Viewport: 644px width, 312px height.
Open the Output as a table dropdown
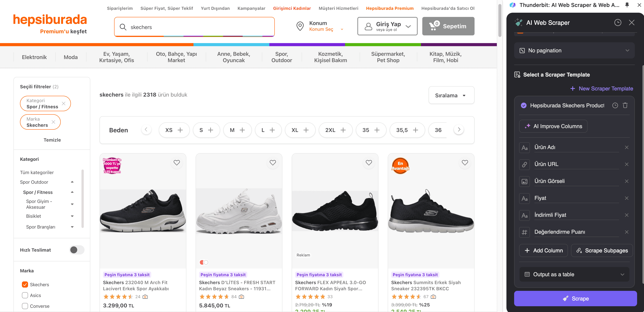[574, 274]
